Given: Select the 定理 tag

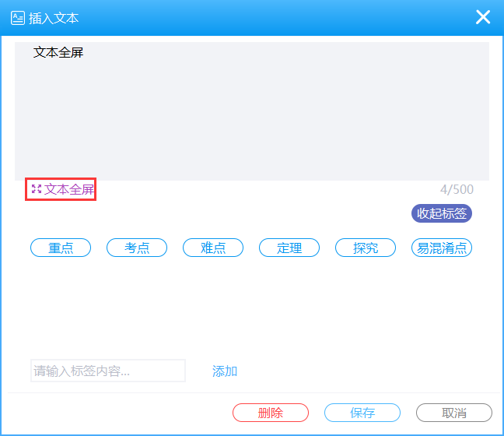Looking at the screenshot, I should [289, 248].
